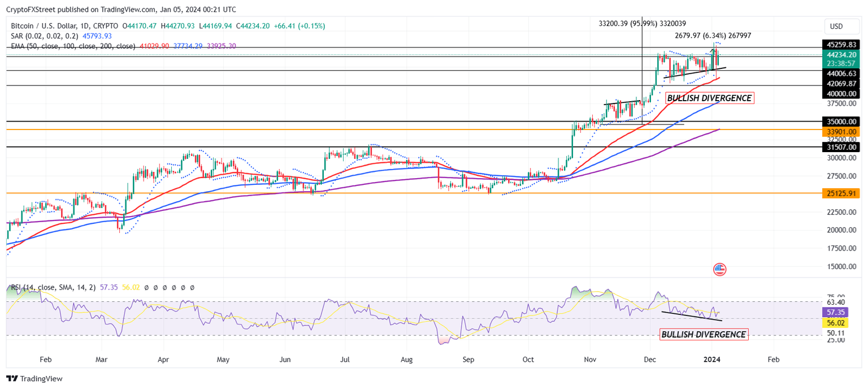This screenshot has width=868, height=389.
Task: Click the last ∅ placeholder in the RSI row
Action: [192, 287]
